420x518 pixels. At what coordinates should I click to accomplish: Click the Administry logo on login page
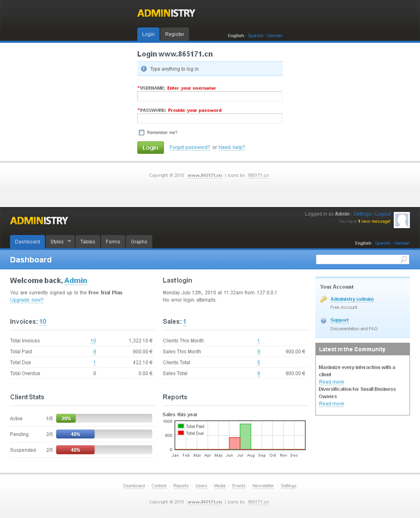pos(166,13)
